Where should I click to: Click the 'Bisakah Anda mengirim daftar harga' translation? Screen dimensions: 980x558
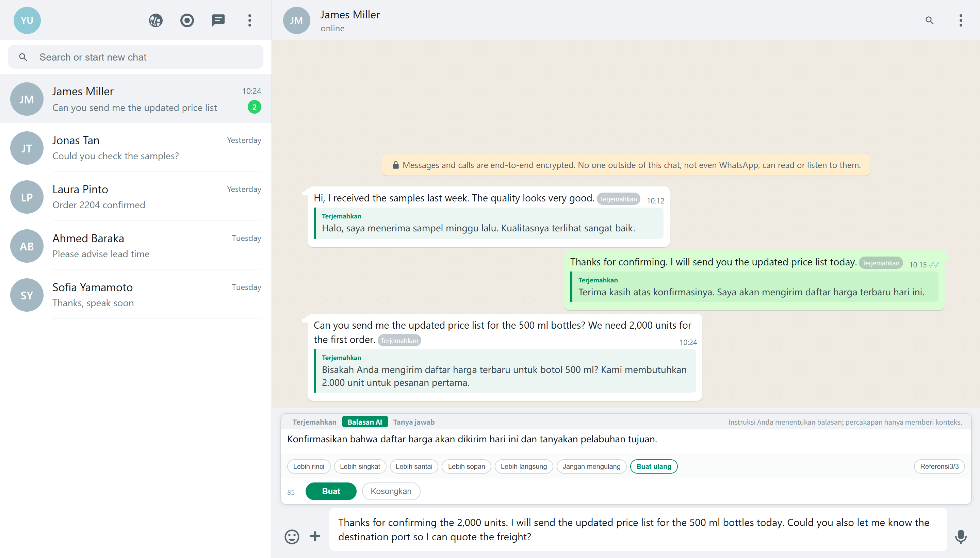pyautogui.click(x=505, y=371)
